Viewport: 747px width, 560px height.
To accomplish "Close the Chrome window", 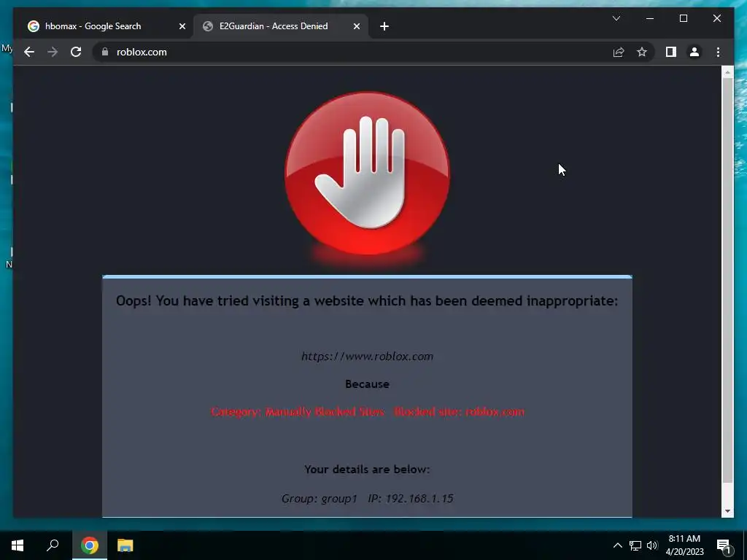I will pos(716,18).
